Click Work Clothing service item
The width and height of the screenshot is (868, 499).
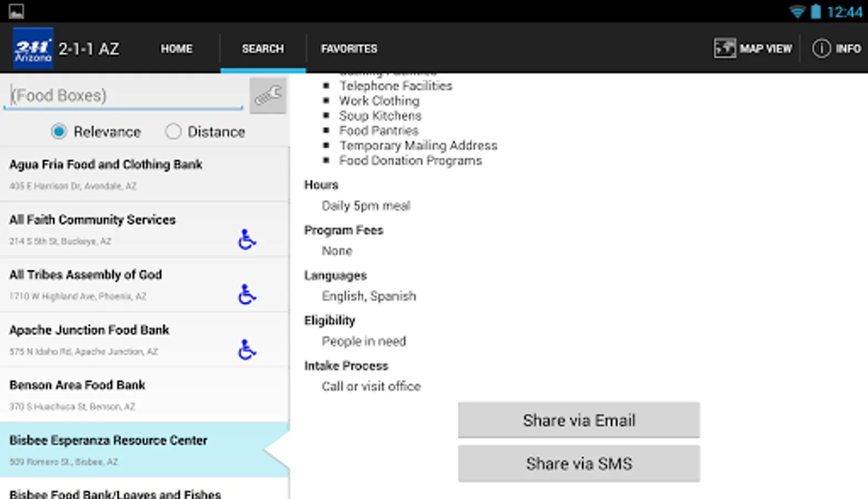tap(379, 101)
